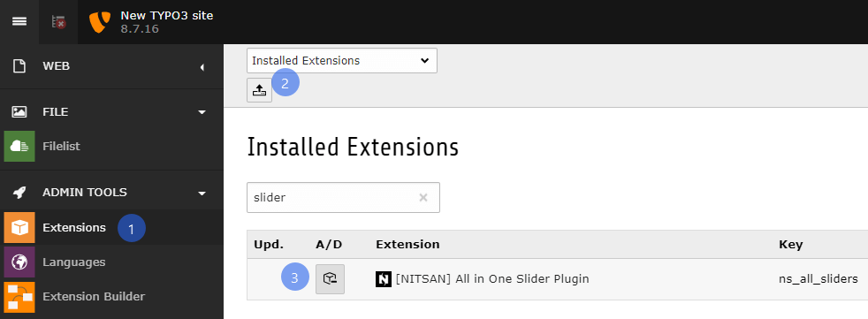The width and height of the screenshot is (868, 319).
Task: Clear the slider search field
Action: (423, 197)
